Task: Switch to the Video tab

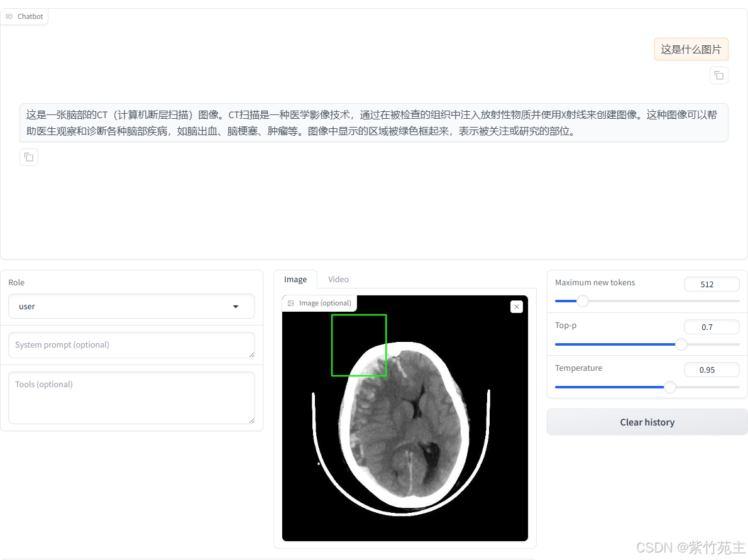Action: (338, 280)
